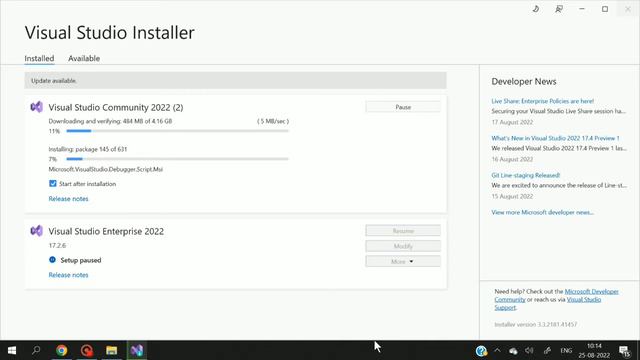Viewport: 640px width, 360px height.
Task: Click the Installer version text
Action: 536,324
